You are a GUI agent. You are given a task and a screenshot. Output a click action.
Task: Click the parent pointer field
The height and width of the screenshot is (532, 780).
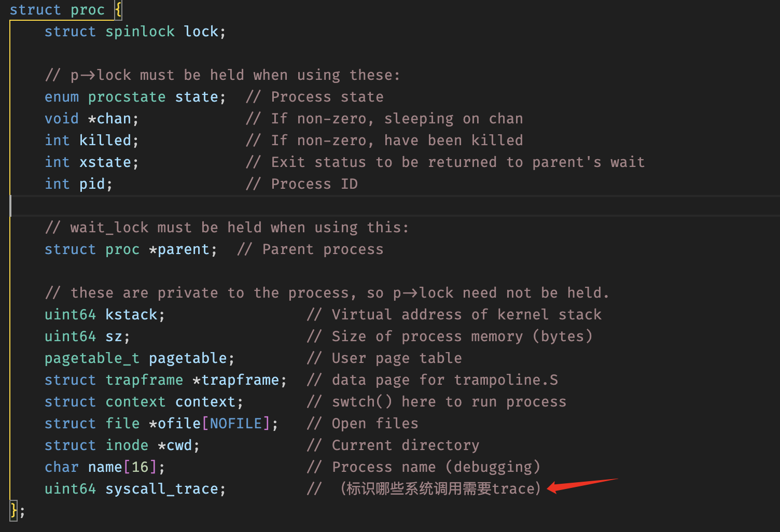[x=183, y=249]
